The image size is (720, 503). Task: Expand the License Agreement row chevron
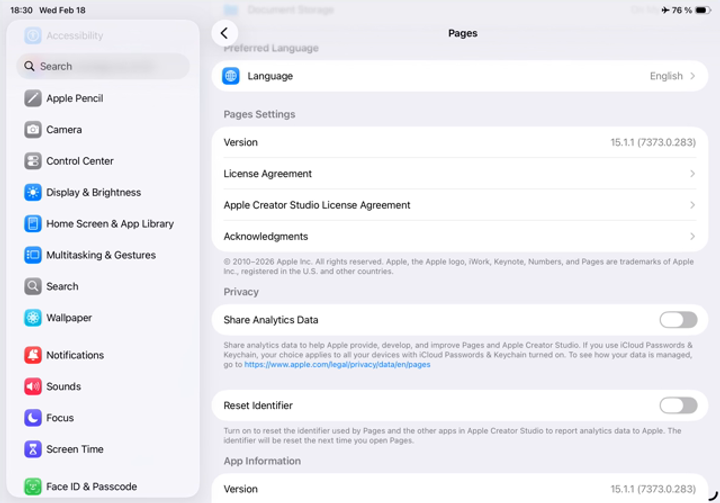tap(692, 174)
